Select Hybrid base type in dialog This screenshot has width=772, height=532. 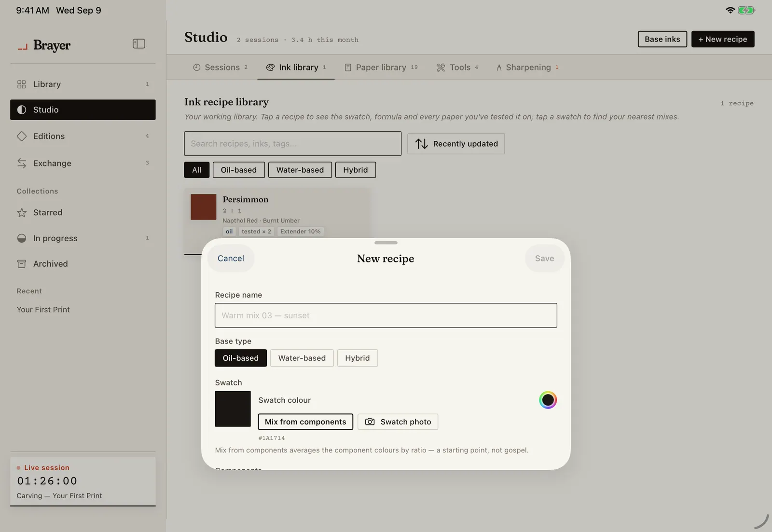click(358, 358)
